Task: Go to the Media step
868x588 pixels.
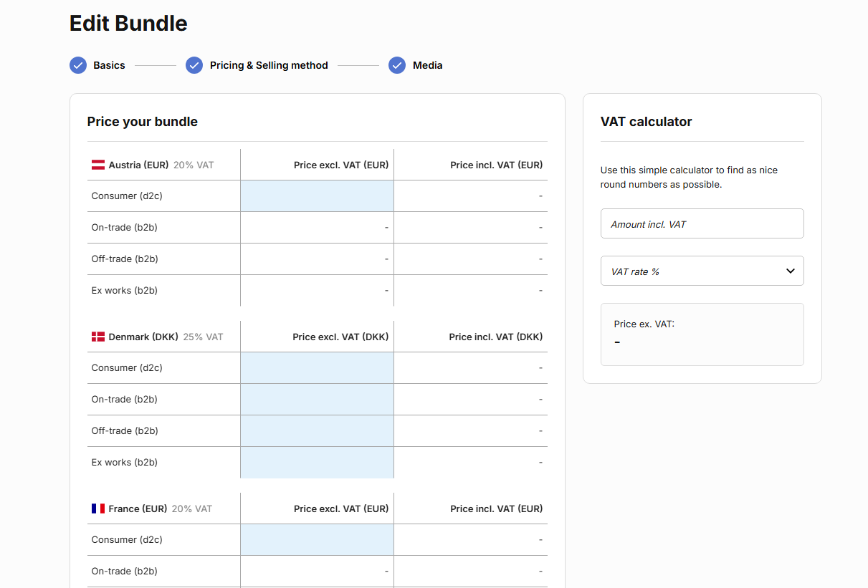Action: coord(427,65)
